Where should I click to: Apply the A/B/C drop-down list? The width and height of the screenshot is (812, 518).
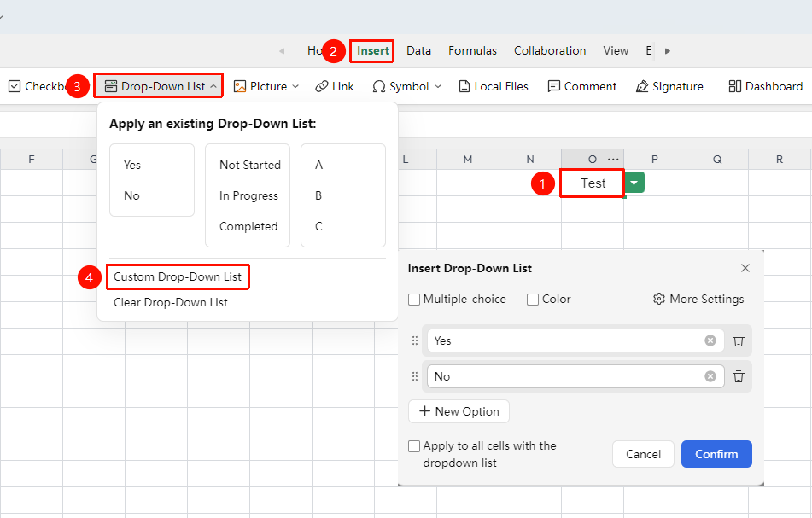(343, 195)
